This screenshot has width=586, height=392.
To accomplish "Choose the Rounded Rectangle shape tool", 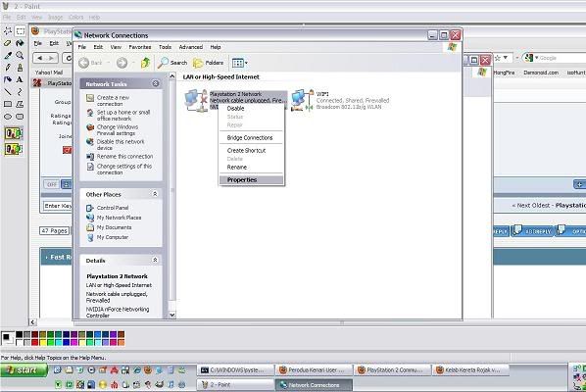I will [20, 117].
